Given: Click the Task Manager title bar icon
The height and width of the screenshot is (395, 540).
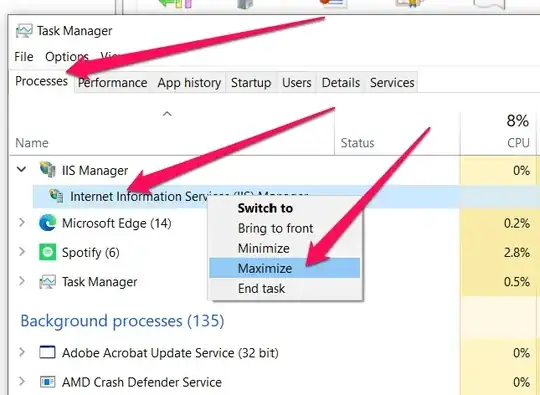Looking at the screenshot, I should click(24, 31).
